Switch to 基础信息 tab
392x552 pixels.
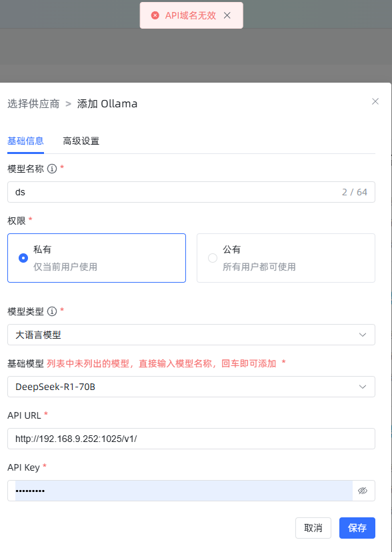click(x=25, y=141)
